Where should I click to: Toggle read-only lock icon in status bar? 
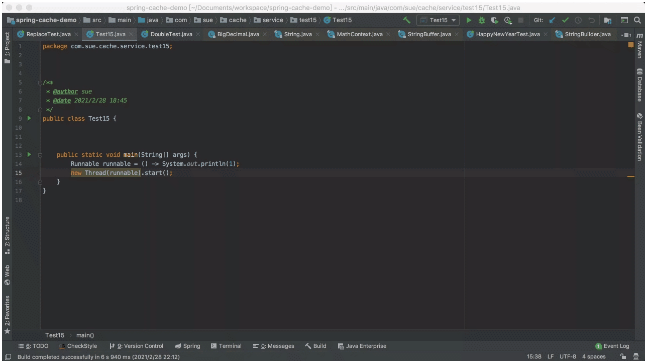click(x=623, y=356)
